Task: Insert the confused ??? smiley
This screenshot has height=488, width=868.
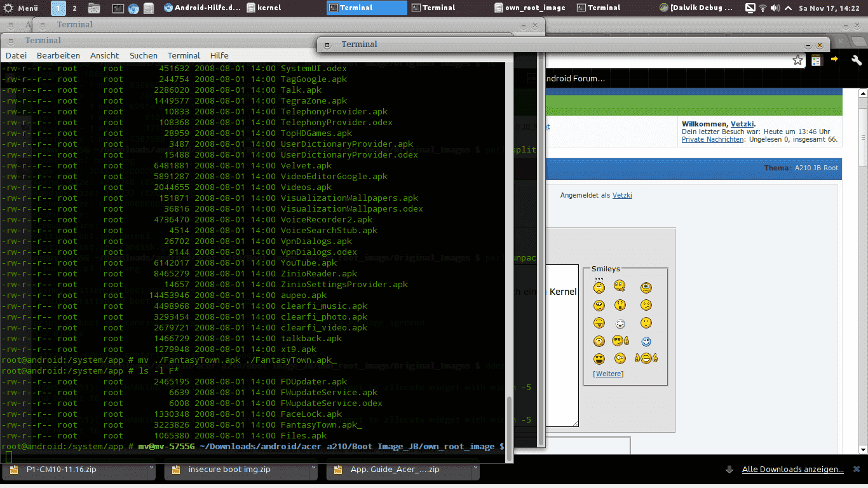Action: 599,287
